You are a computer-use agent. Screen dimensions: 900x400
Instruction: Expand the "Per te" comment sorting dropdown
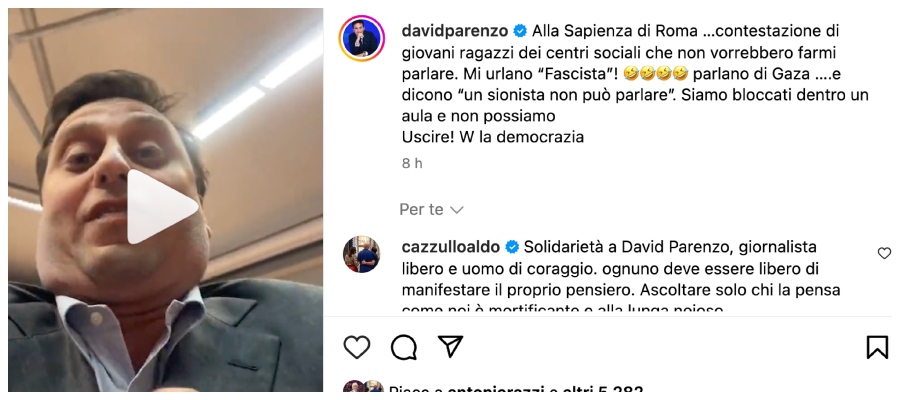432,210
